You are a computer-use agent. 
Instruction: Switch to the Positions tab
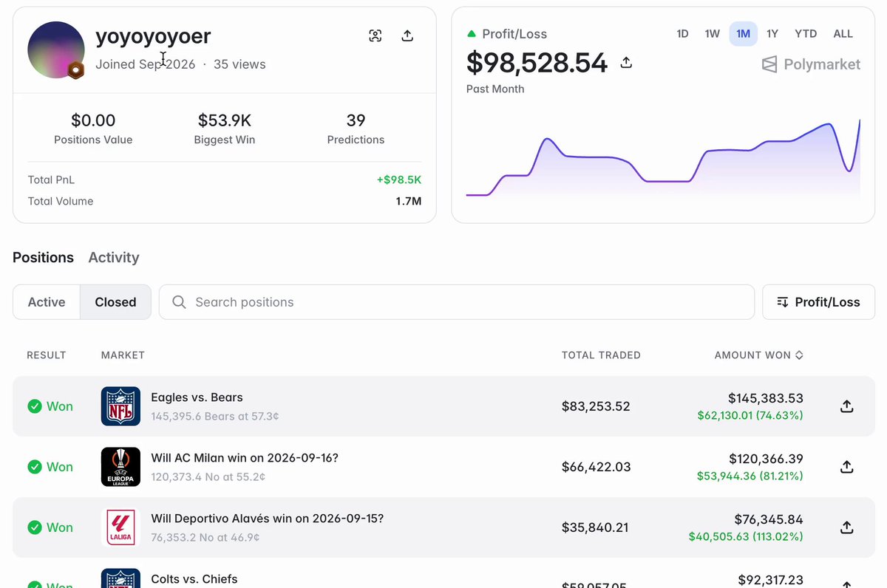(x=43, y=257)
